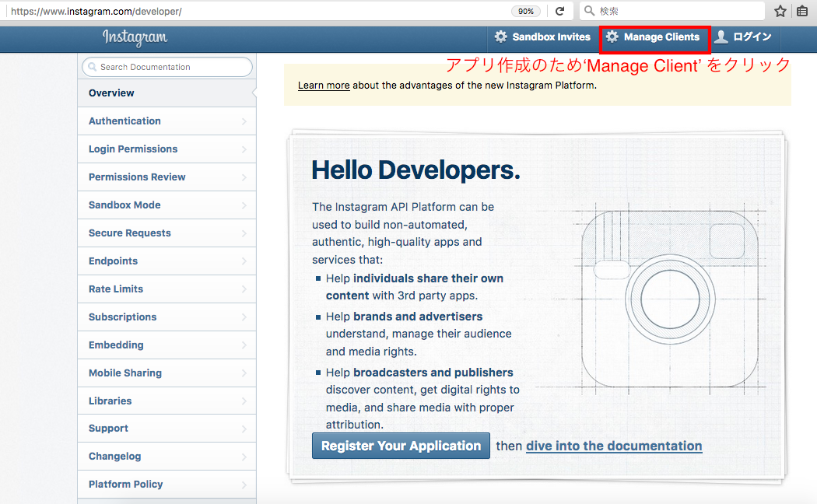Click the Manage Clients gear icon
Image resolution: width=817 pixels, height=504 pixels.
click(x=612, y=37)
